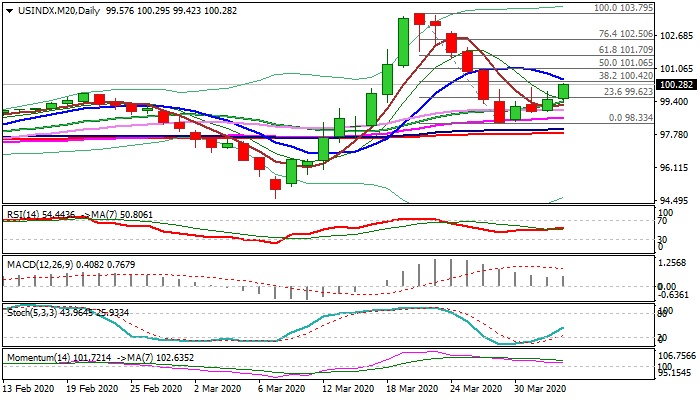Click the MACD(12,26,9) indicator label
The width and height of the screenshot is (700, 400).
38,265
